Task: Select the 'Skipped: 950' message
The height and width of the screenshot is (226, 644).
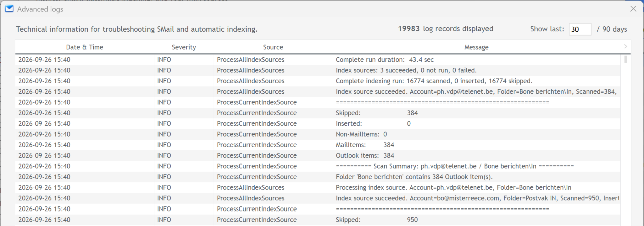Action: tap(377, 220)
